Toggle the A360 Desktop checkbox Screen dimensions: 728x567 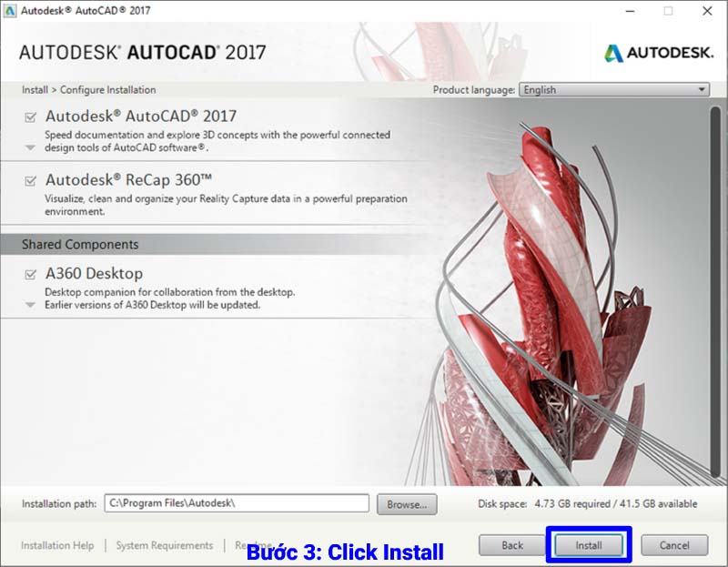[x=30, y=275]
